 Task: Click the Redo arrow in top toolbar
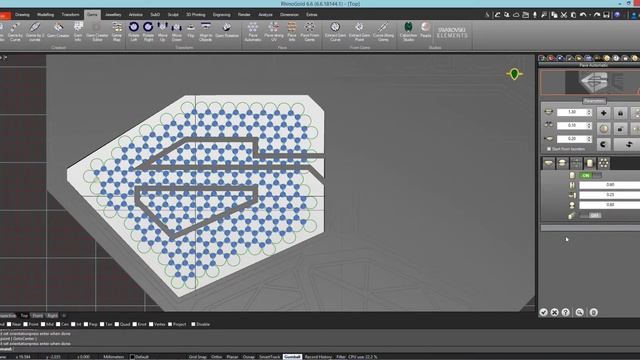click(597, 15)
